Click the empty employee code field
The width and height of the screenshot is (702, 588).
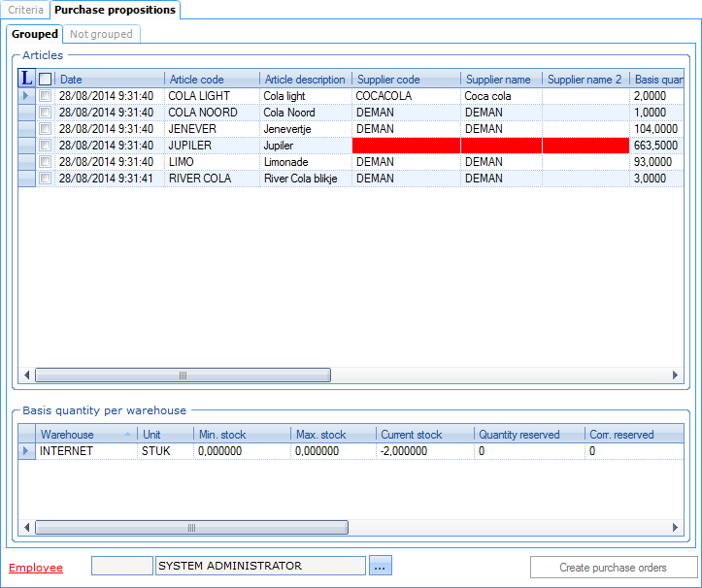point(121,567)
